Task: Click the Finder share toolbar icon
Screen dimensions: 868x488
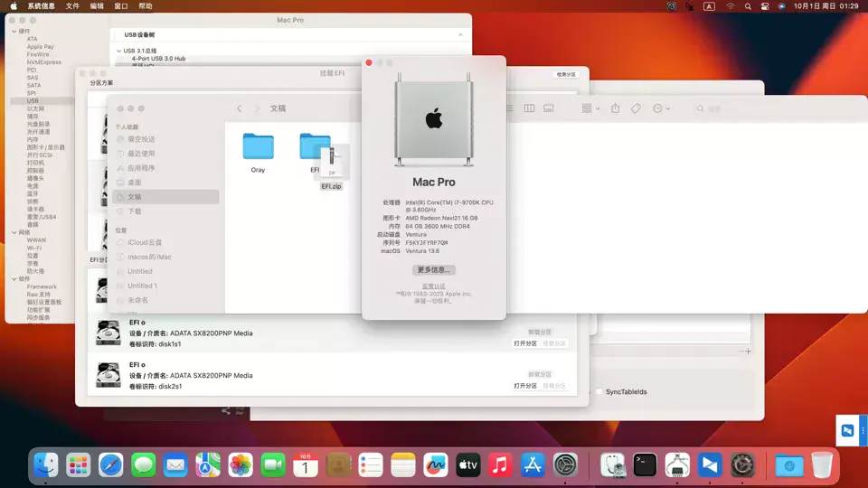Action: click(x=615, y=108)
